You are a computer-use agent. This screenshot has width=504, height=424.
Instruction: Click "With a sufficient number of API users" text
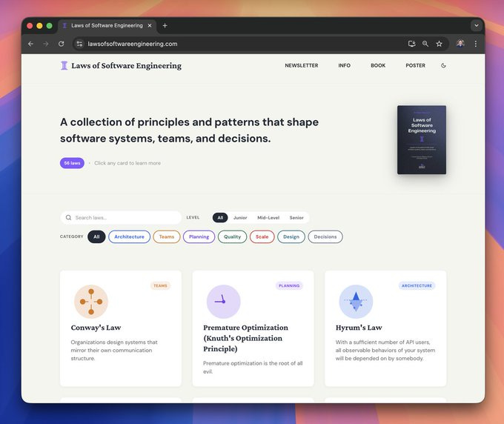(385, 350)
